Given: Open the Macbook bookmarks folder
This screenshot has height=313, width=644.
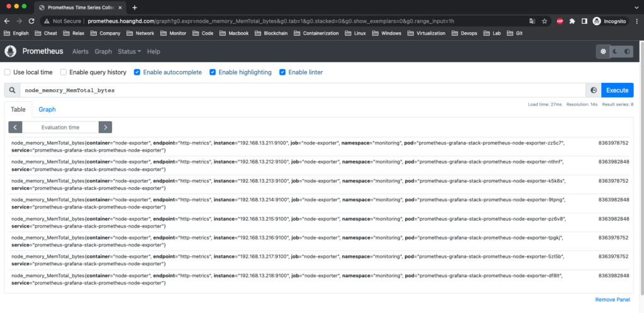Looking at the screenshot, I should point(234,33).
